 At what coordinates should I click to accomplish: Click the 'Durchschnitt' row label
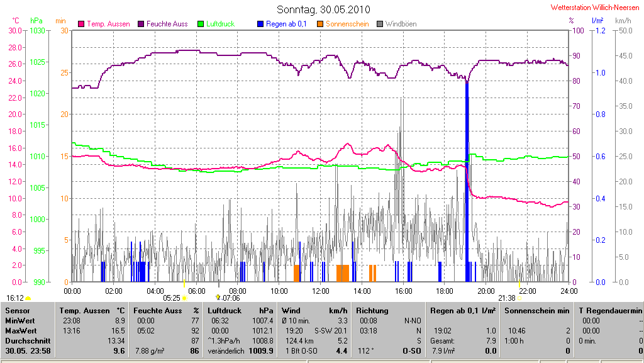pos(28,341)
